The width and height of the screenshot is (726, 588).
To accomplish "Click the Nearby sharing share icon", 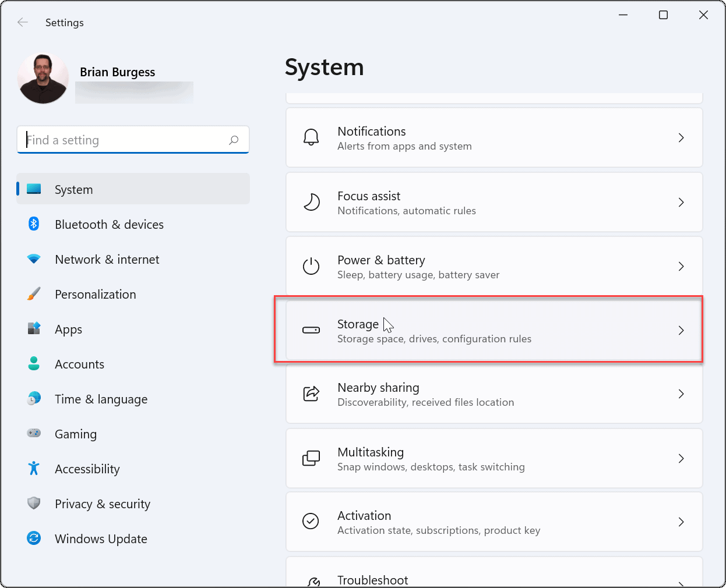I will pos(311,394).
